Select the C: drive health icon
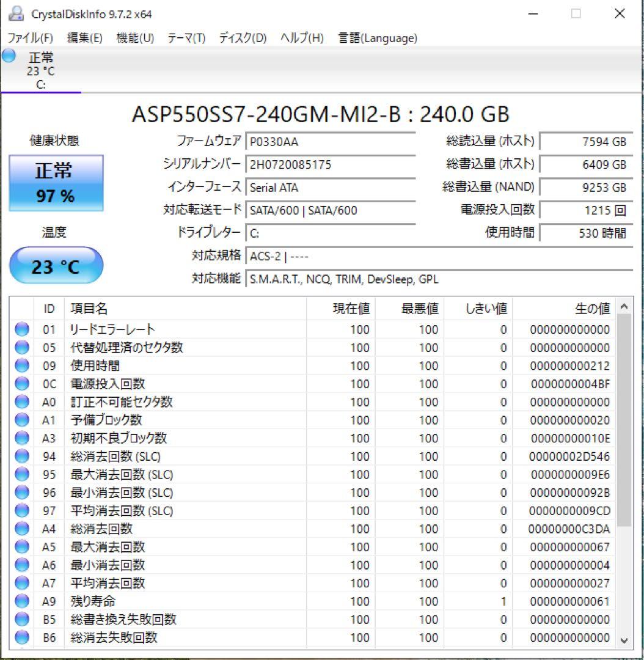Image resolution: width=644 pixels, height=660 pixels. 8,58
